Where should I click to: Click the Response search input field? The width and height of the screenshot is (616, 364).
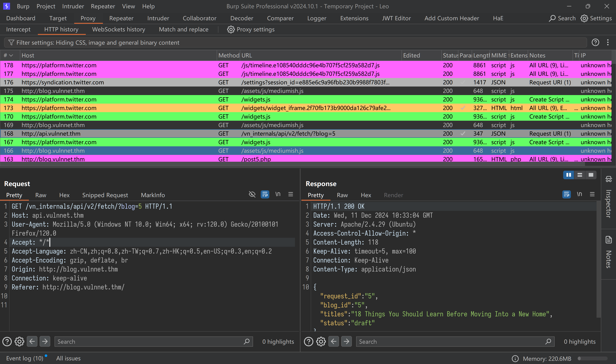455,341
